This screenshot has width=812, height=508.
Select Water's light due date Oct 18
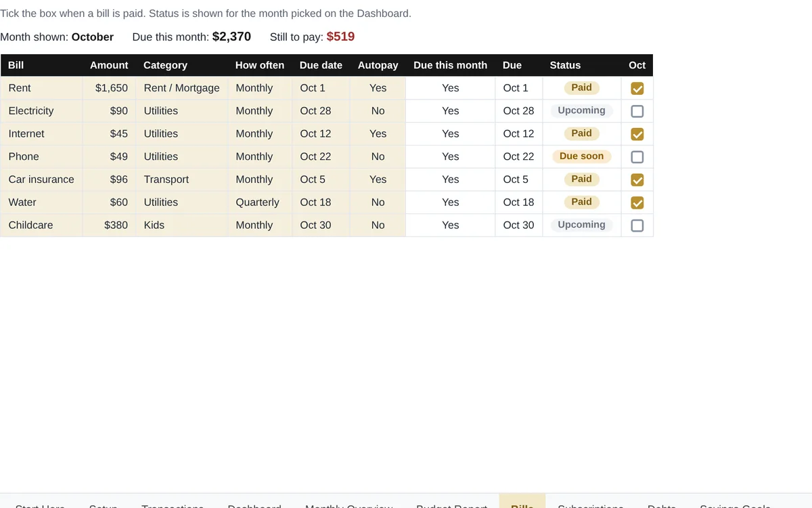coord(518,203)
